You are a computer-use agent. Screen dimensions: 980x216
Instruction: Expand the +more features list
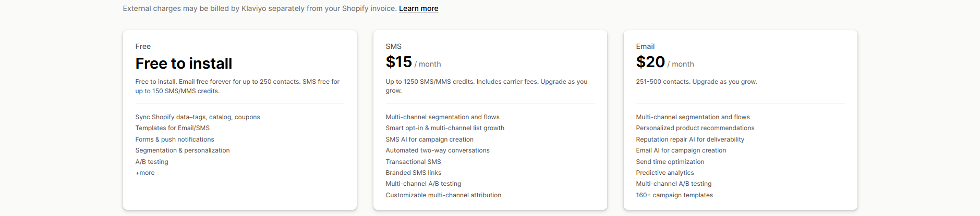145,173
